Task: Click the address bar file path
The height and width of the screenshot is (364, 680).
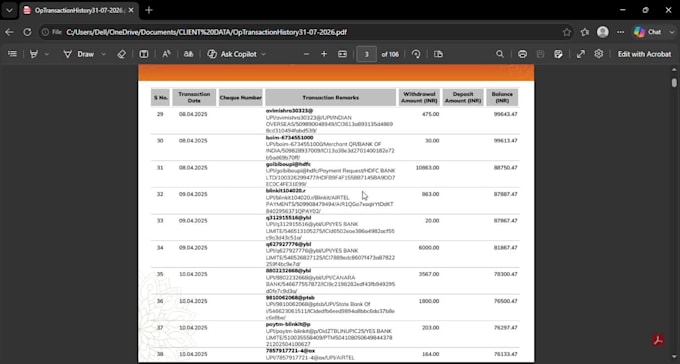Action: click(x=206, y=32)
